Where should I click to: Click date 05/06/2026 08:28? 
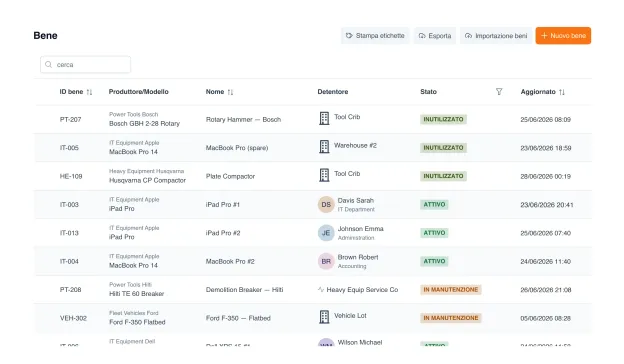[x=546, y=318]
